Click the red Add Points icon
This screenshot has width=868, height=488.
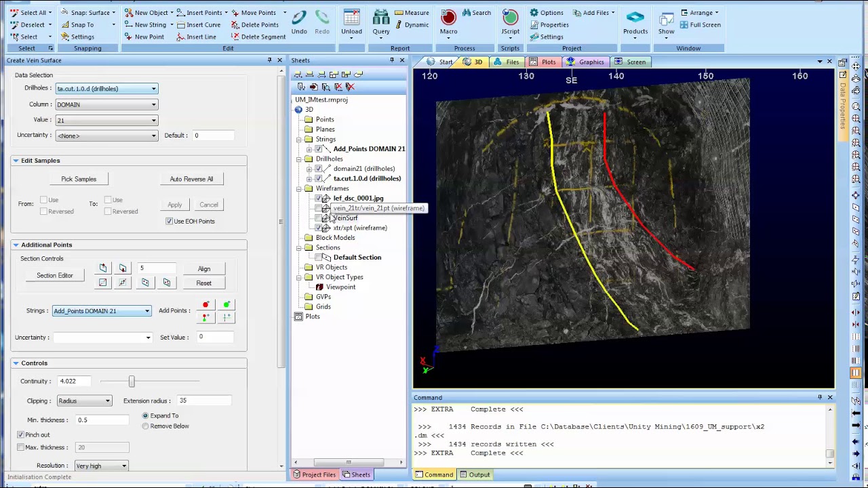[205, 305]
